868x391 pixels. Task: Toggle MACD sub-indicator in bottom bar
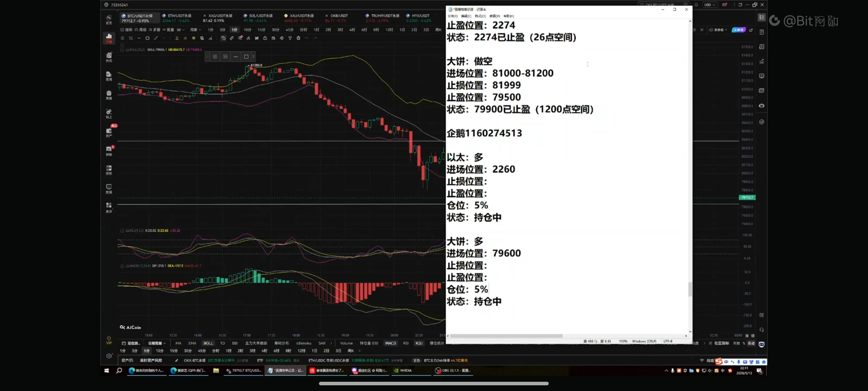click(390, 343)
